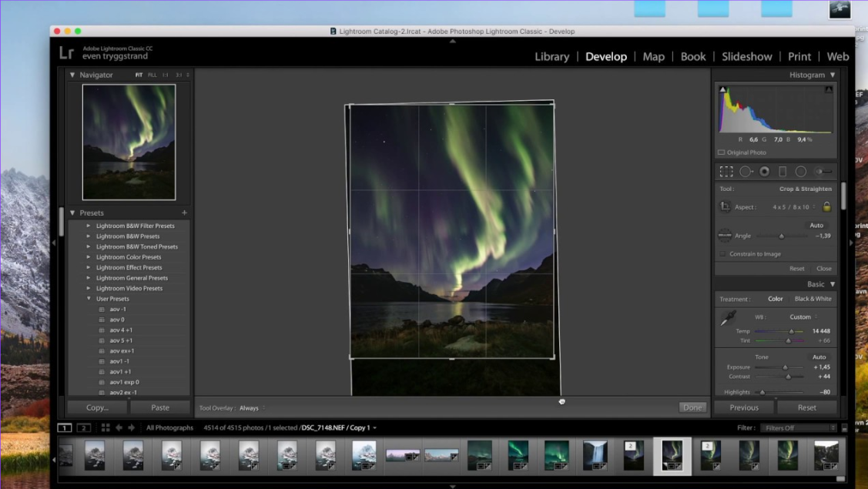This screenshot has height=489, width=868.
Task: Switch to main window display 1
Action: [64, 427]
